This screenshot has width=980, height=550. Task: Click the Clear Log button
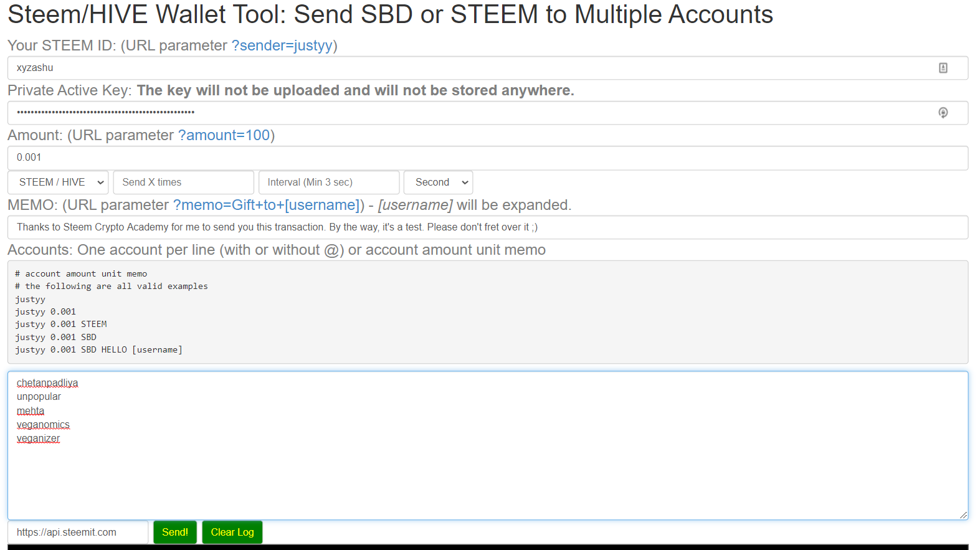[x=232, y=533]
